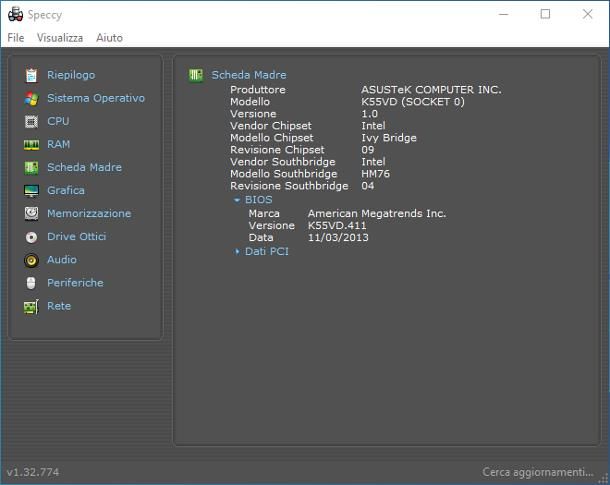This screenshot has height=485, width=610.
Task: Select American Megatrends Inc. BIOS brand
Action: pyautogui.click(x=377, y=214)
